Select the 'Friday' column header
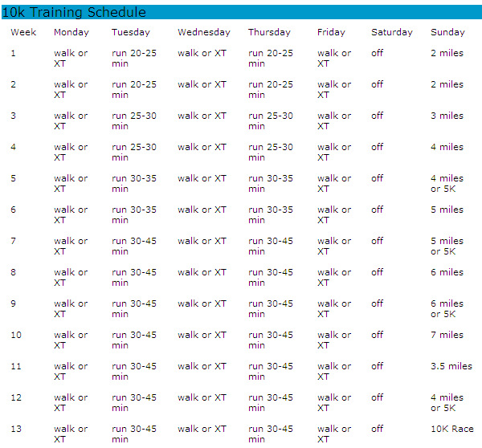The height and width of the screenshot is (448, 482). pos(331,33)
